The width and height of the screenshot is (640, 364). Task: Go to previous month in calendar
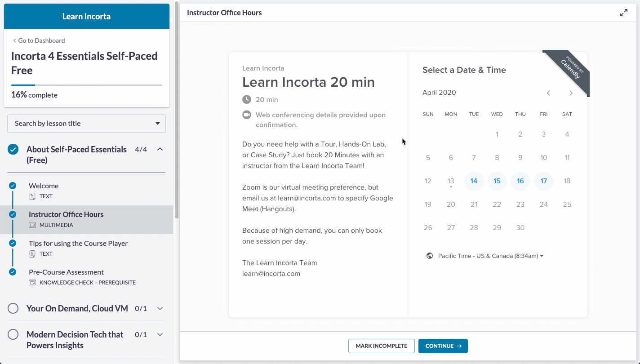(x=548, y=93)
